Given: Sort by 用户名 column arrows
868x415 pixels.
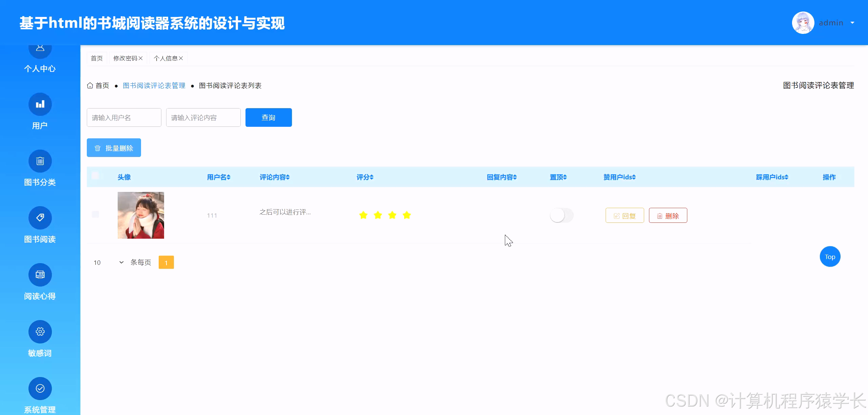Looking at the screenshot, I should pos(229,177).
